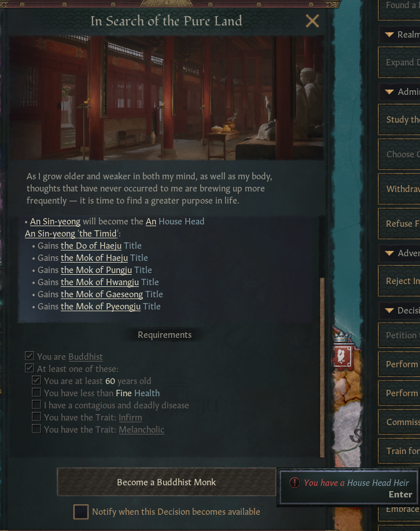The image size is (420, 531).
Task: Open the Melancholic trait link
Action: (x=141, y=429)
